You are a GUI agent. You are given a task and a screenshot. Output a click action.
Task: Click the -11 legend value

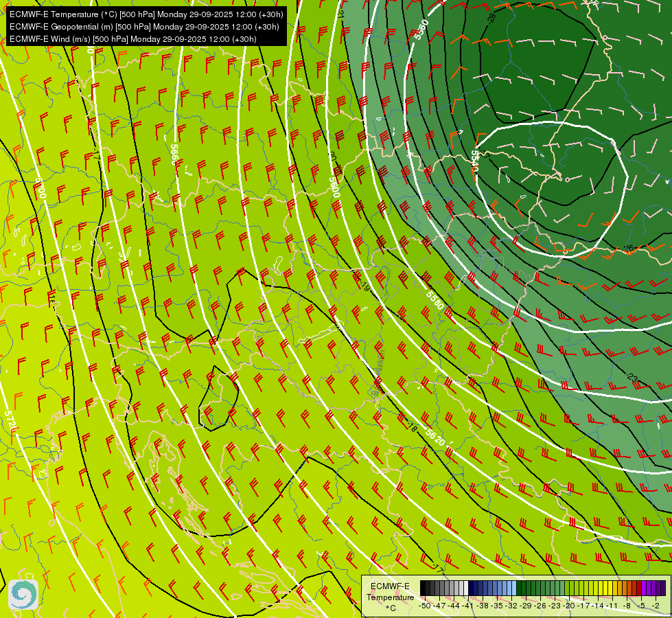click(612, 606)
